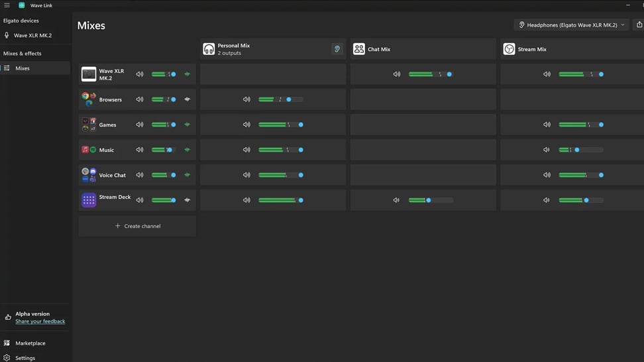Toggle monitoring ear icon on Personal Mix
644x362 pixels.
click(337, 49)
